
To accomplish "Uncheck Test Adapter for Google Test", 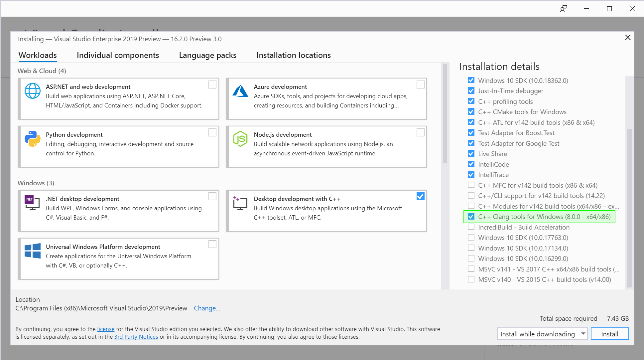I will pos(471,143).
